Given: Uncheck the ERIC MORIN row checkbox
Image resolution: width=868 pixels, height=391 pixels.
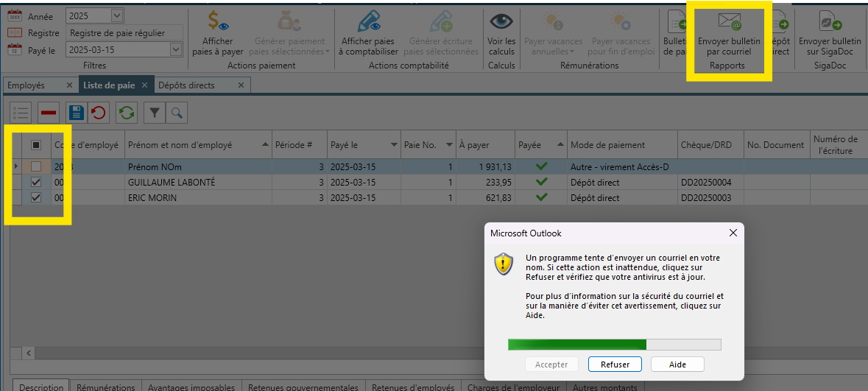Looking at the screenshot, I should coord(36,198).
